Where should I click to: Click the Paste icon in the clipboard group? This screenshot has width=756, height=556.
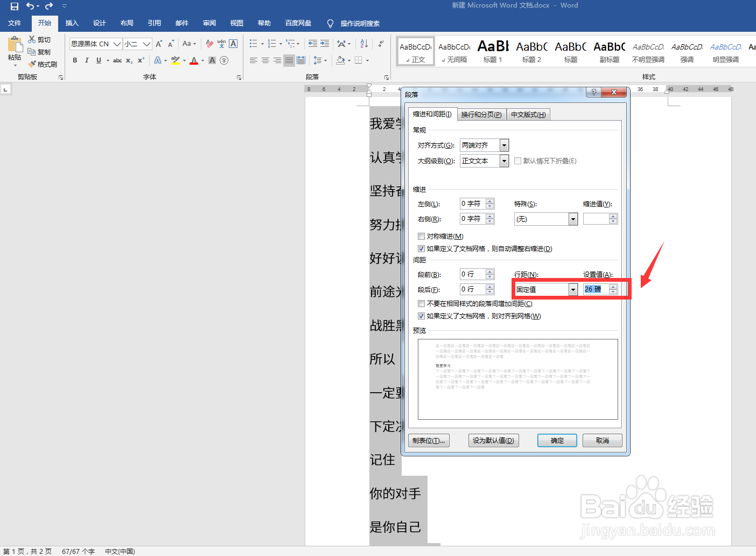pos(15,45)
